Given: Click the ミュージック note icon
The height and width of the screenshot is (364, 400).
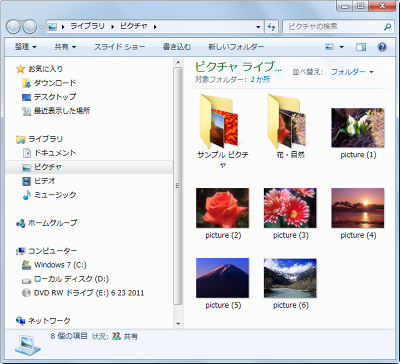Looking at the screenshot, I should click(x=27, y=195).
